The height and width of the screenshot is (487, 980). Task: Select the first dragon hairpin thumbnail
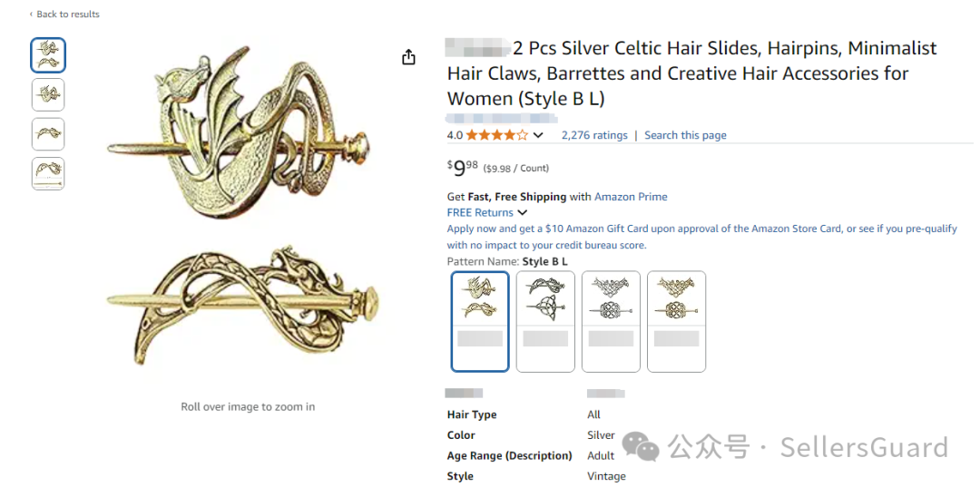coord(48,55)
